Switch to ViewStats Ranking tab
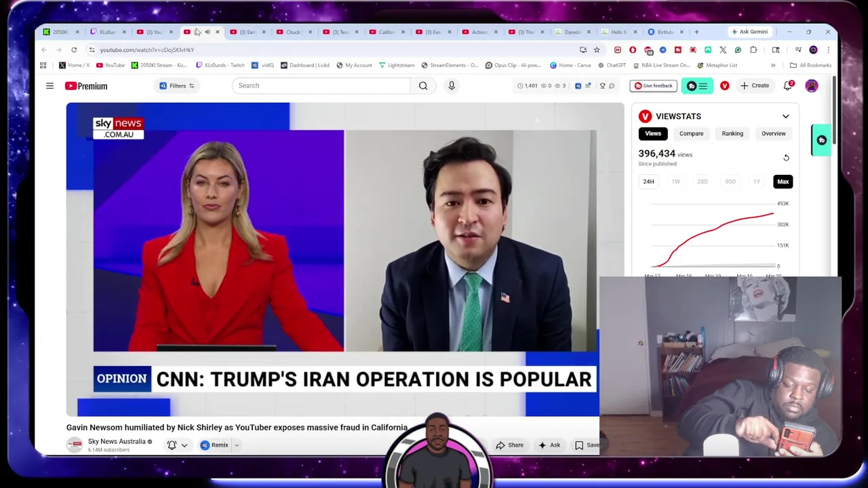This screenshot has width=868, height=488. (732, 134)
